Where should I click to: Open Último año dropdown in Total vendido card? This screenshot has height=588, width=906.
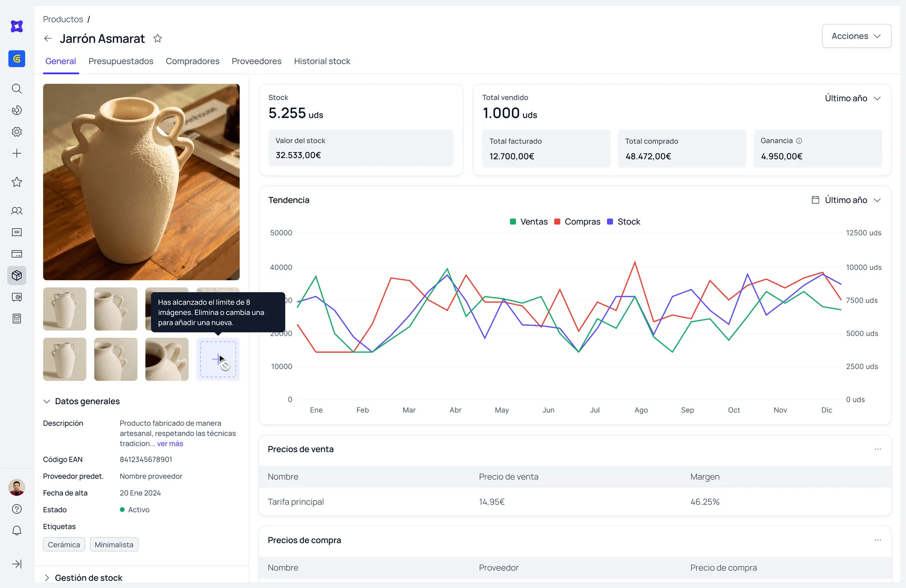coord(853,98)
